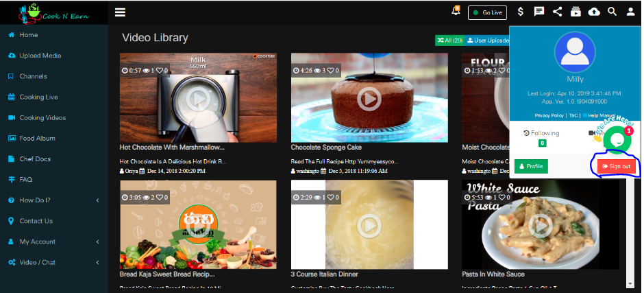Open Chocolate Sponge Cake title
This screenshot has width=644, height=293.
pyautogui.click(x=326, y=148)
